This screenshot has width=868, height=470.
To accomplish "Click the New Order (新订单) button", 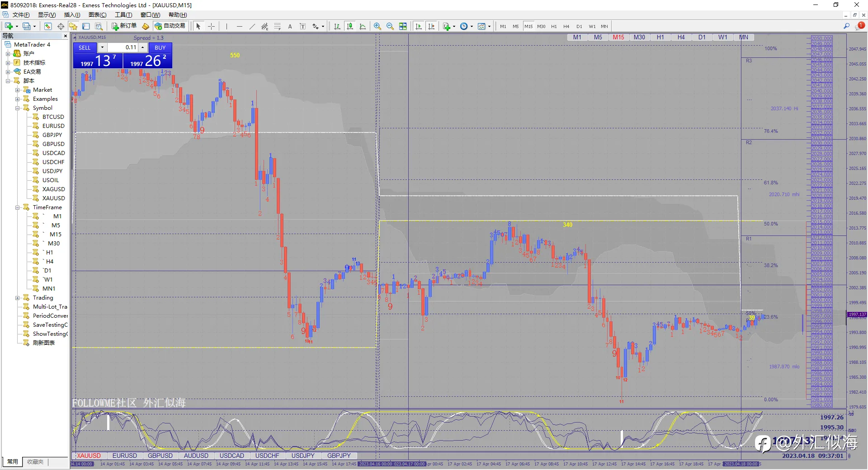I will tap(124, 26).
